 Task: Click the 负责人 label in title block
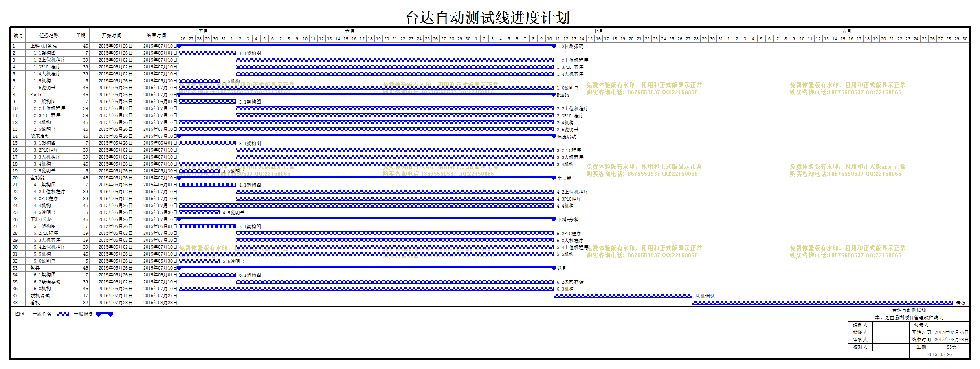(921, 325)
